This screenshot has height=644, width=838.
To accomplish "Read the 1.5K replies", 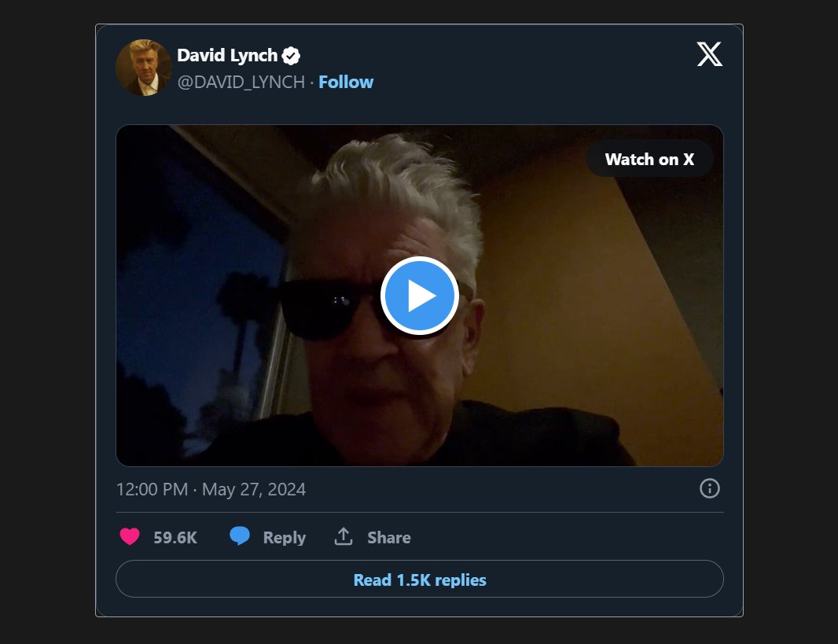I will click(419, 580).
